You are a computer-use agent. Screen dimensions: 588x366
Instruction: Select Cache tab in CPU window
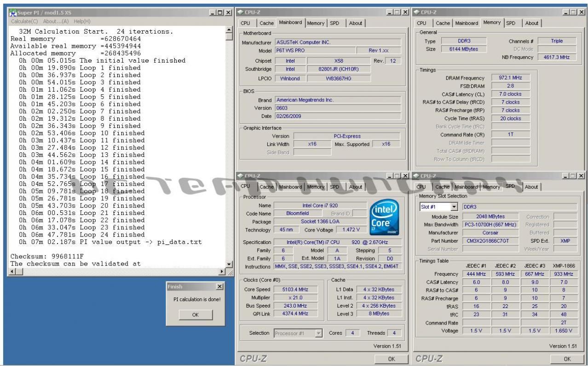(x=266, y=187)
